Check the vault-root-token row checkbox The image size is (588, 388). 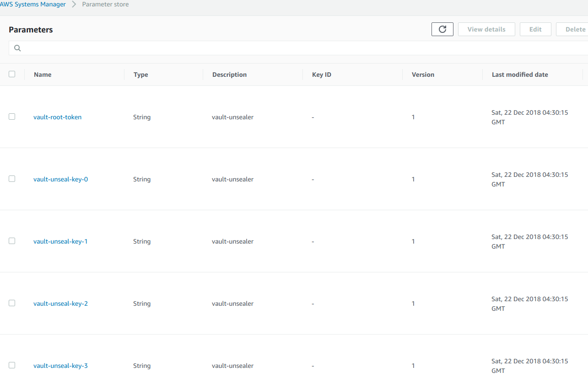point(12,117)
